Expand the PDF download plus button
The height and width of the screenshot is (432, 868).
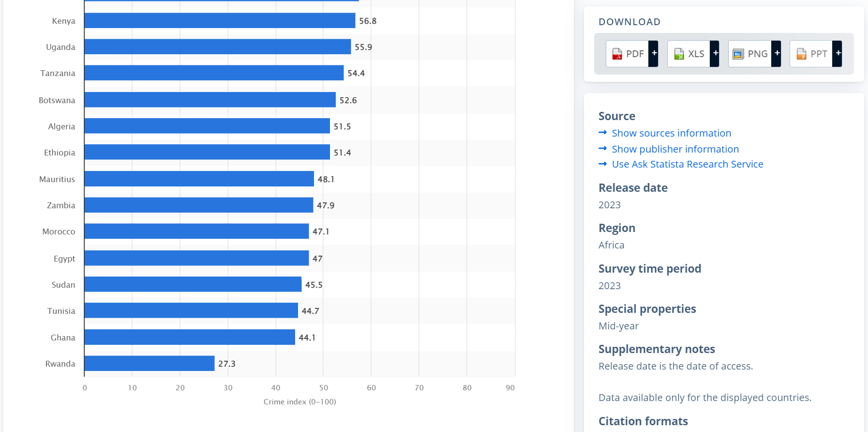click(x=654, y=53)
